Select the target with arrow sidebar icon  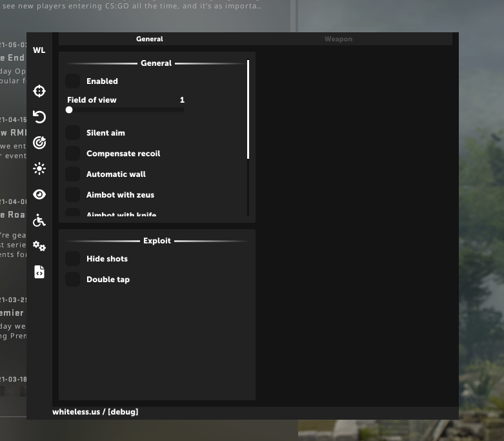coord(39,143)
